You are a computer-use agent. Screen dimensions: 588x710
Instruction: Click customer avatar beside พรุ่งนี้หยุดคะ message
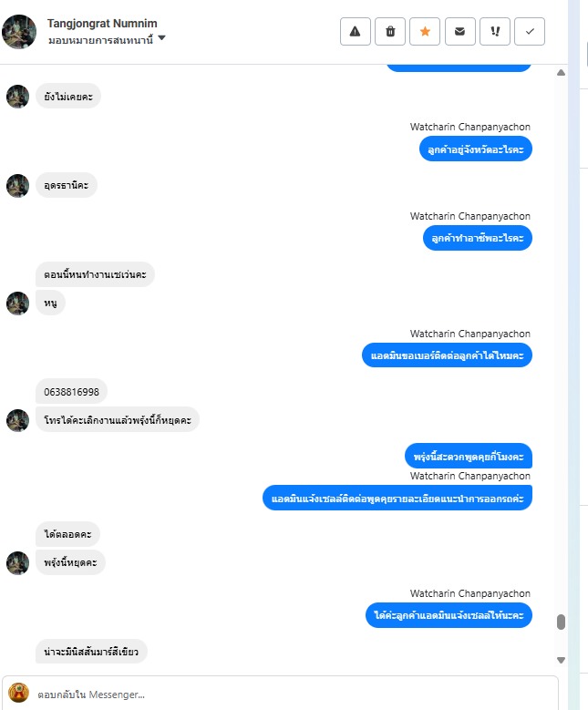pyautogui.click(x=17, y=563)
